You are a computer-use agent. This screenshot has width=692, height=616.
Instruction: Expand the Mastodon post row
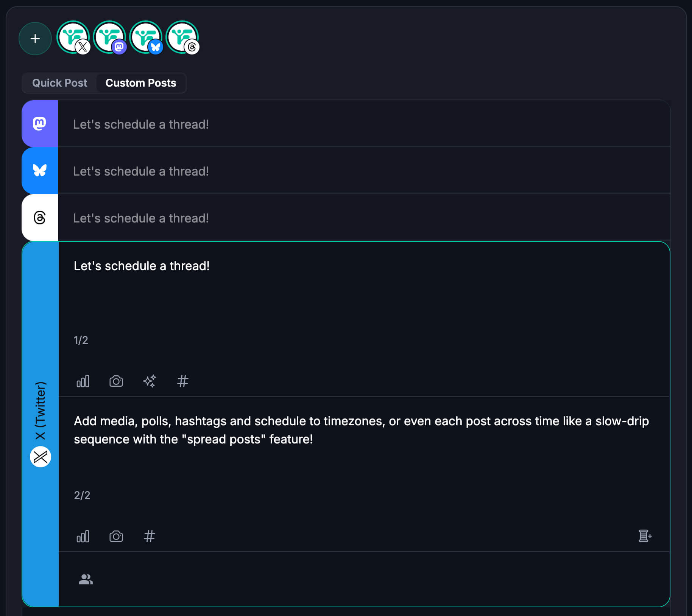(x=363, y=124)
